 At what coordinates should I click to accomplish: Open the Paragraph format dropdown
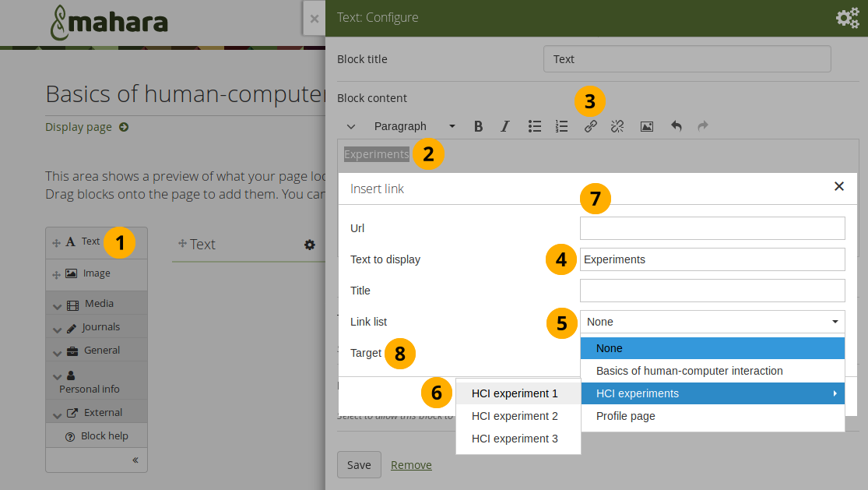[413, 126]
